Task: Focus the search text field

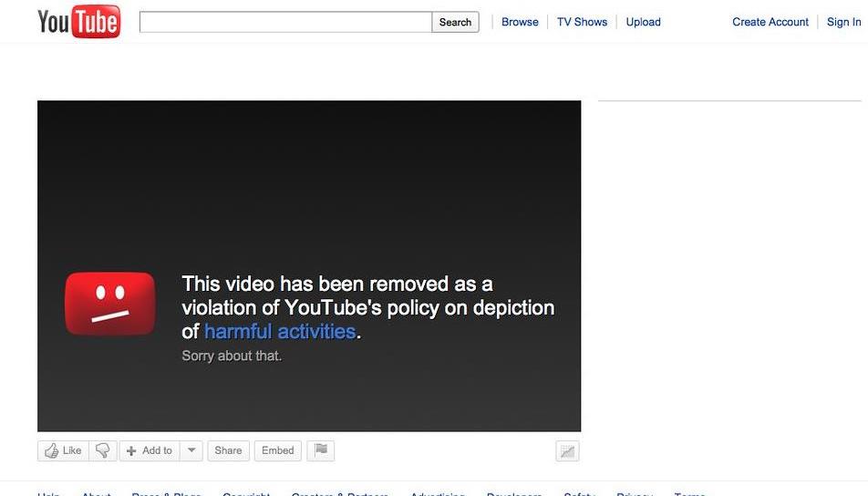Action: click(x=285, y=22)
